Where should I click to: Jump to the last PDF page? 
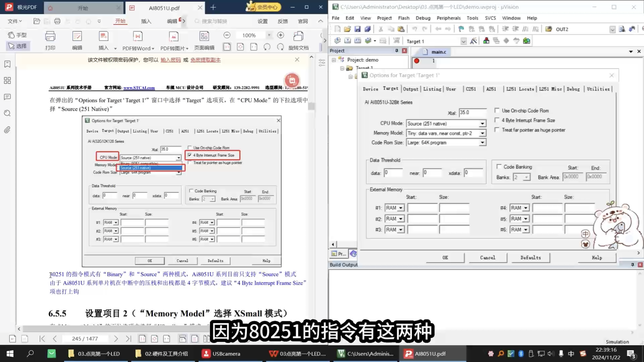[128, 338]
